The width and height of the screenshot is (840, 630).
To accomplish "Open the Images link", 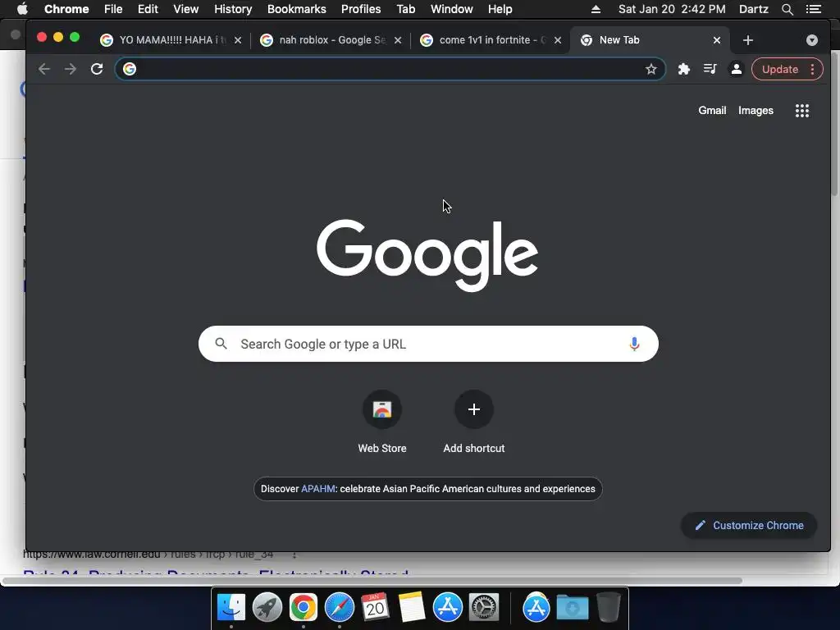I will tap(756, 111).
